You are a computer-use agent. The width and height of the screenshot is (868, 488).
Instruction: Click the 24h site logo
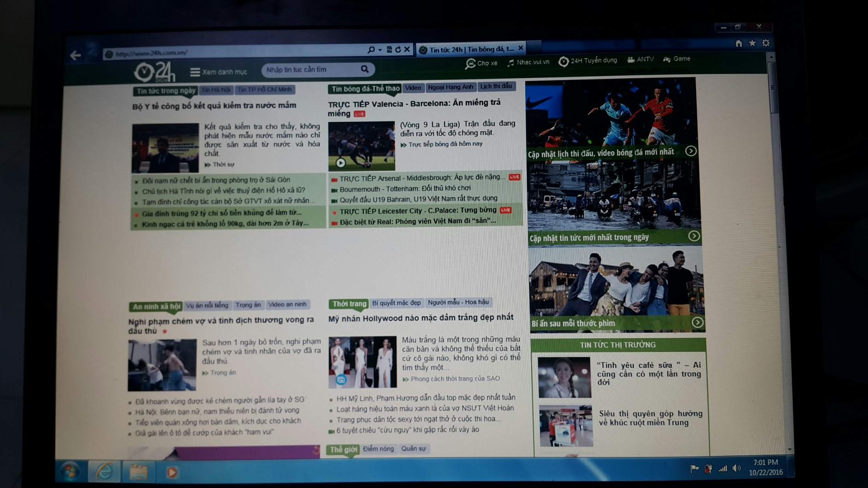coord(155,71)
